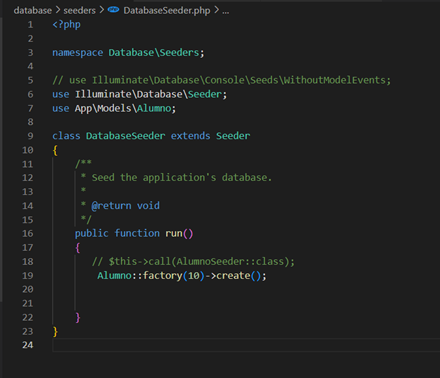Click the 'create' method call

pos(233,276)
